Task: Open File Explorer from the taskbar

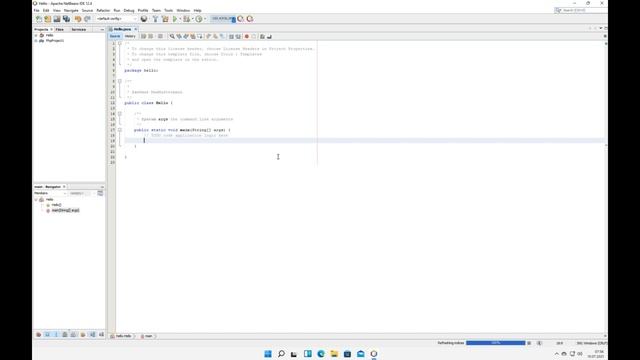Action: coord(334,353)
